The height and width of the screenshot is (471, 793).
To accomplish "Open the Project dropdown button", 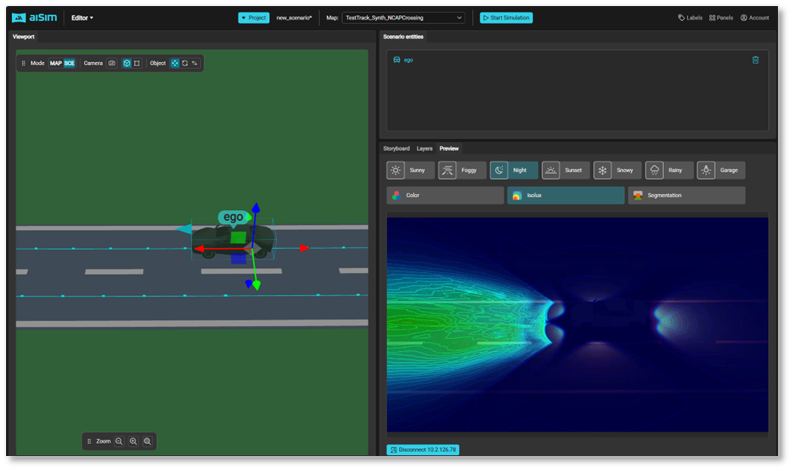I will (253, 18).
